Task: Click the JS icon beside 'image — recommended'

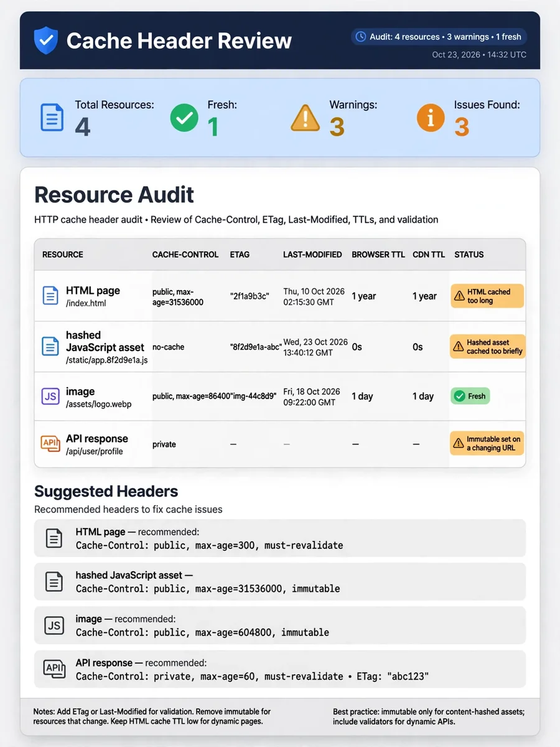Action: [x=54, y=626]
